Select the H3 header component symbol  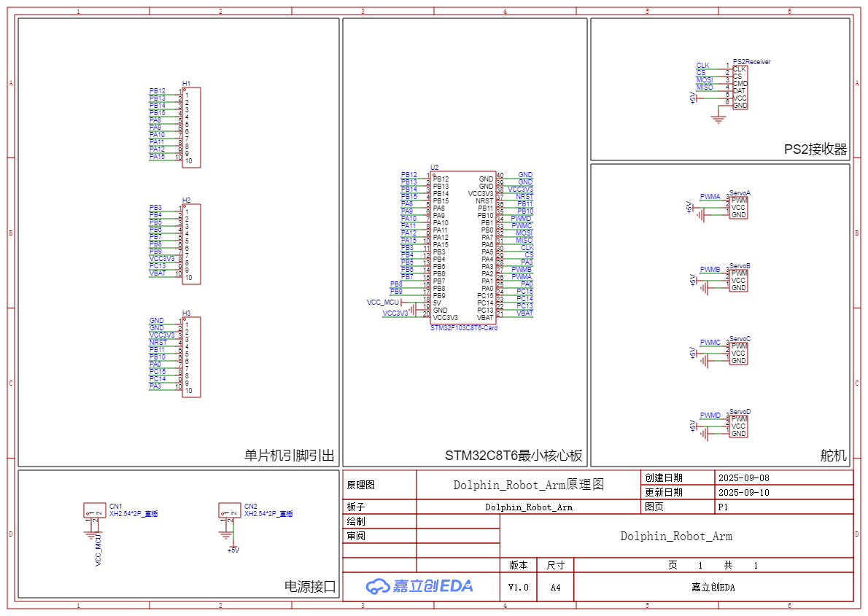click(x=192, y=357)
